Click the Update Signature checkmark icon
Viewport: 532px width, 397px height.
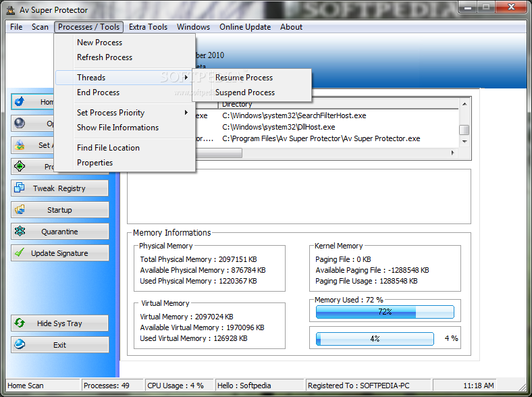click(x=20, y=253)
